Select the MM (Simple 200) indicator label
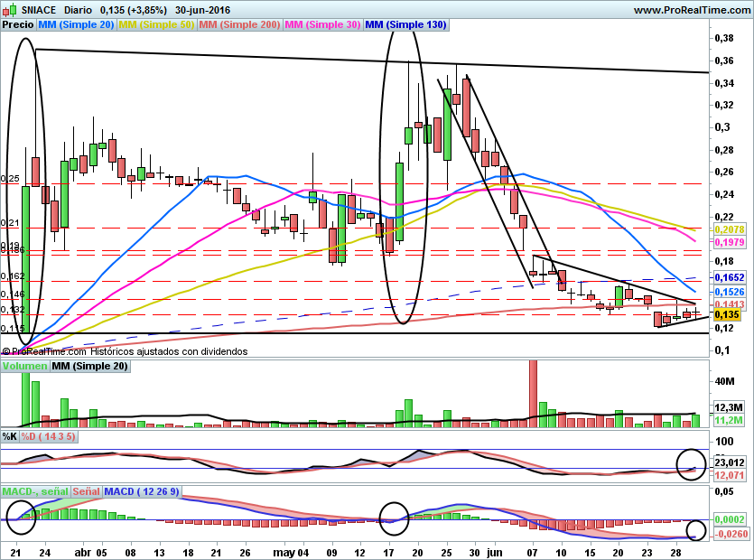This screenshot has height=560, width=754. (x=239, y=25)
